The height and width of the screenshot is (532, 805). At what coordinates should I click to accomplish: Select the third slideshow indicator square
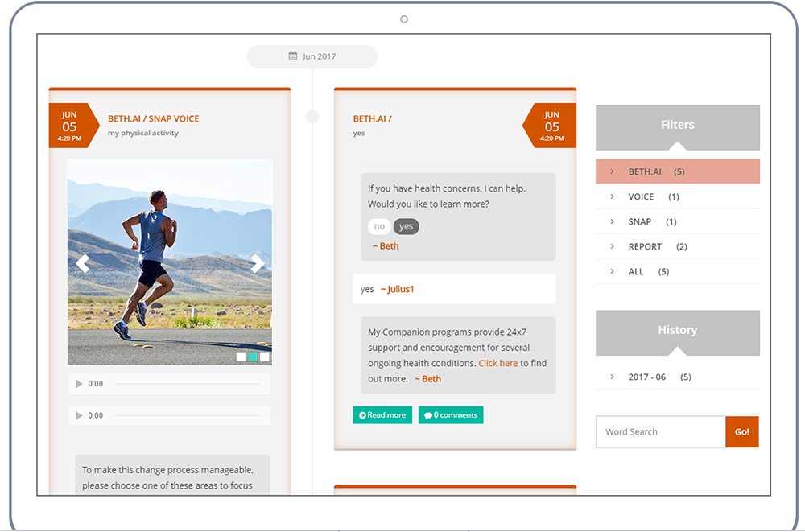pyautogui.click(x=264, y=357)
